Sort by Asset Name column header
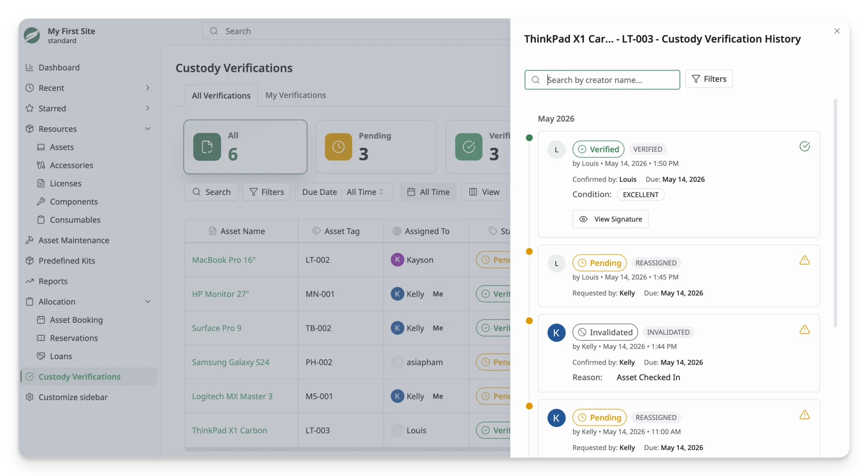 tap(241, 231)
